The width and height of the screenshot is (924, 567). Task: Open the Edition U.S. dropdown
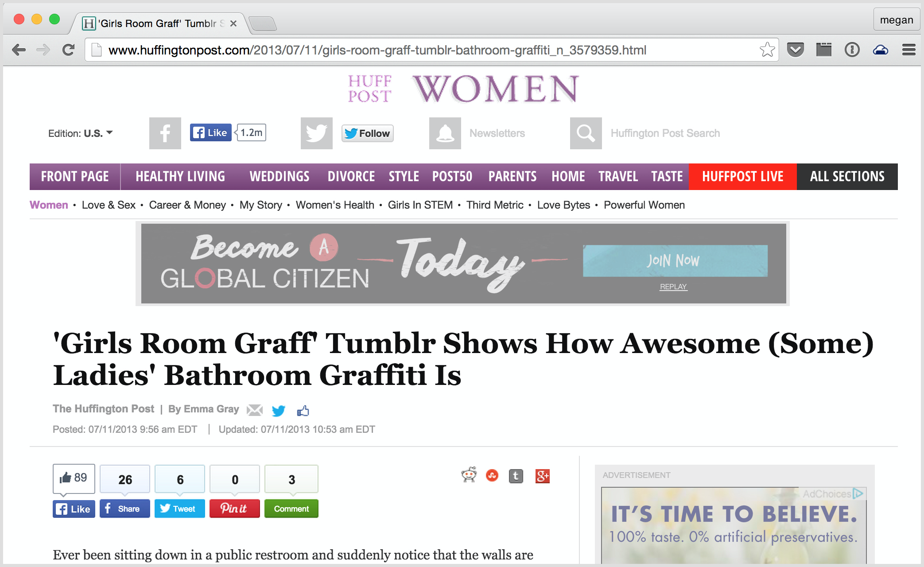[x=81, y=133]
